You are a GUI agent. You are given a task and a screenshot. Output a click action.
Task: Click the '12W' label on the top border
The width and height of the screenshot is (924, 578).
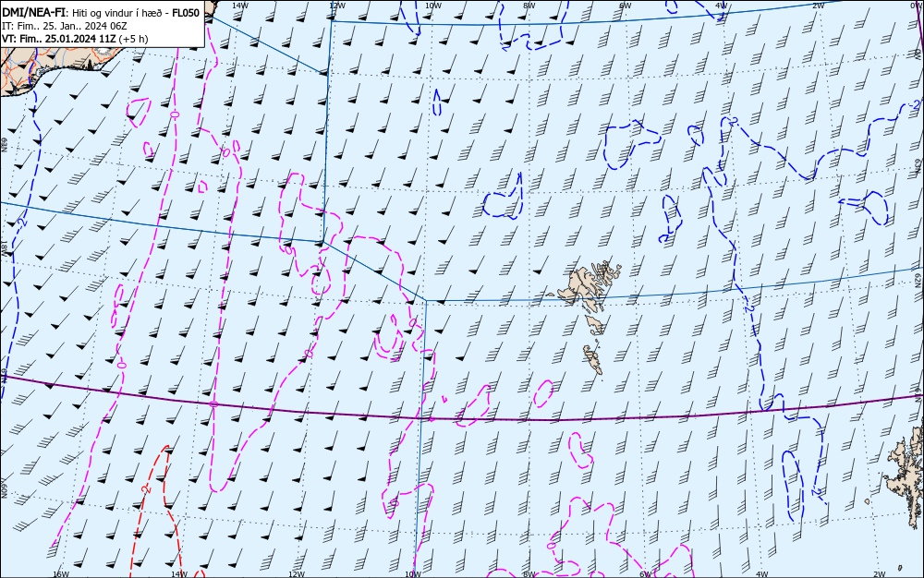pyautogui.click(x=336, y=5)
